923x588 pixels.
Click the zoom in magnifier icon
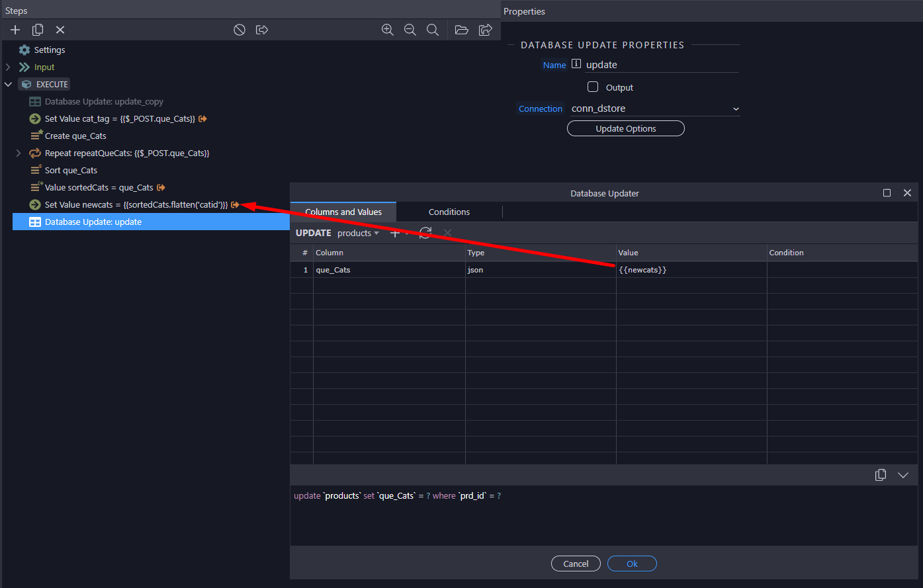tap(388, 30)
